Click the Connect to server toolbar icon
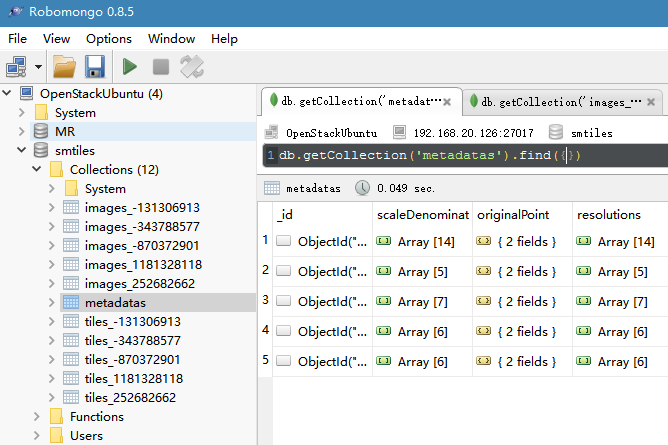This screenshot has height=445, width=668. coord(16,67)
